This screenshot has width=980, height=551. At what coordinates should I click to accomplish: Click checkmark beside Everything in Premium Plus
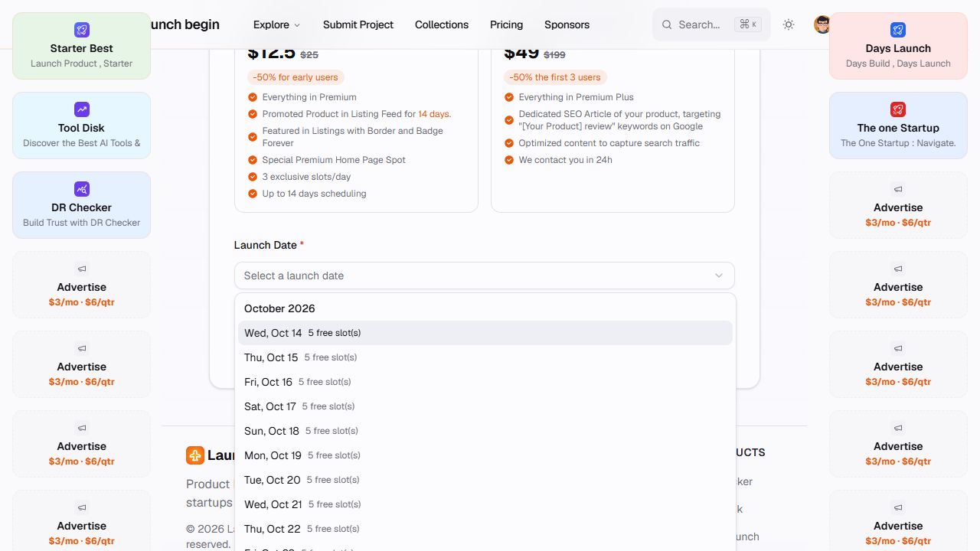click(x=509, y=97)
